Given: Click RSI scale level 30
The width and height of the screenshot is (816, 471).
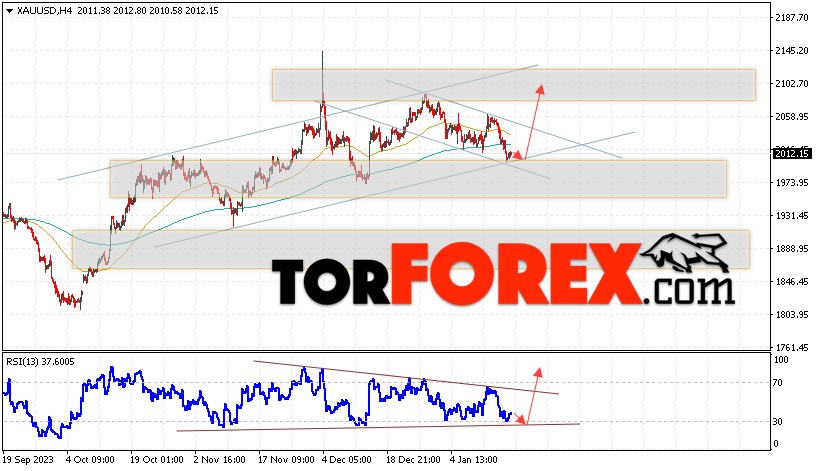Looking at the screenshot, I should click(x=778, y=421).
